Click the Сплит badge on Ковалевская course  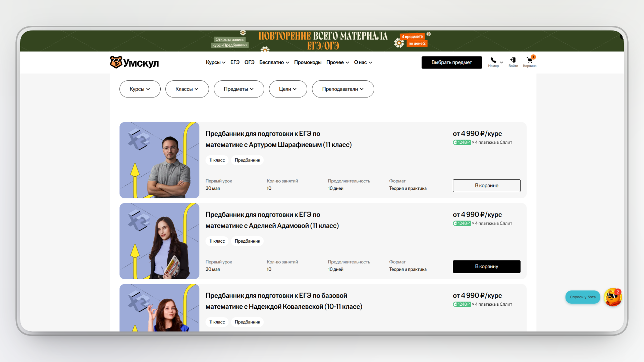[462, 304]
